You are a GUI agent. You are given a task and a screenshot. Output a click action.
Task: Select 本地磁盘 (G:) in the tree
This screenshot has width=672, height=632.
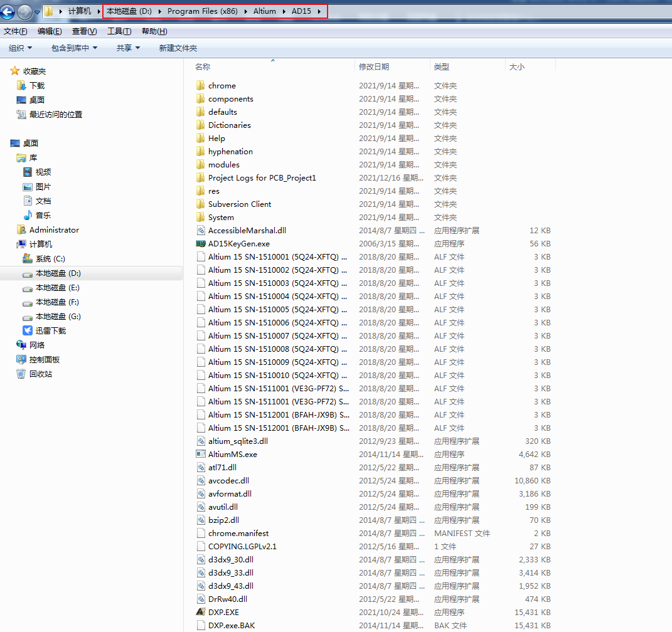(58, 317)
